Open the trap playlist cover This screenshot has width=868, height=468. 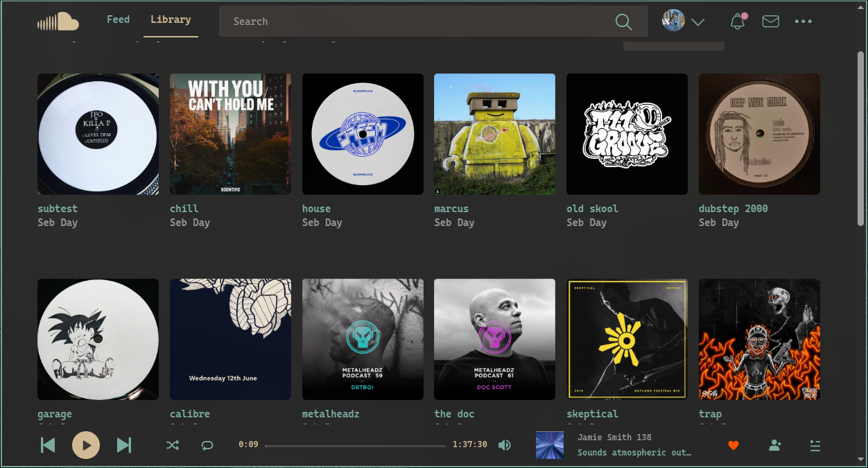[759, 340]
